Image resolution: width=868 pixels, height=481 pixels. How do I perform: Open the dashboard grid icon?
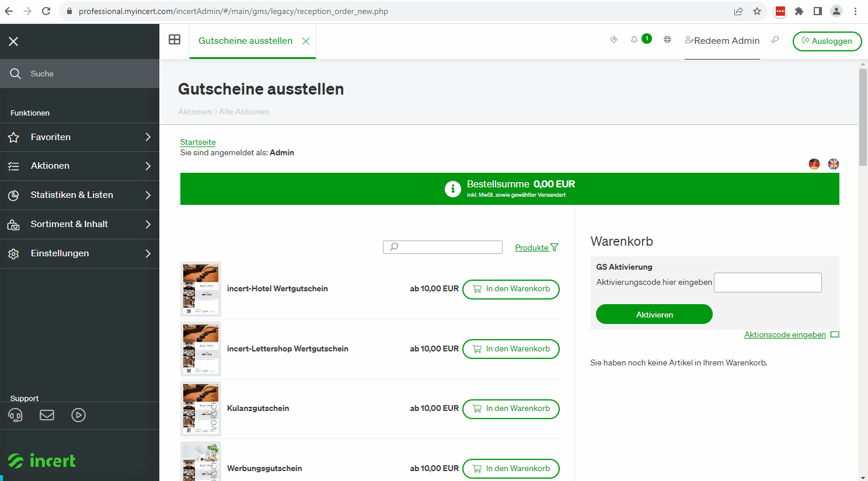pyautogui.click(x=175, y=40)
